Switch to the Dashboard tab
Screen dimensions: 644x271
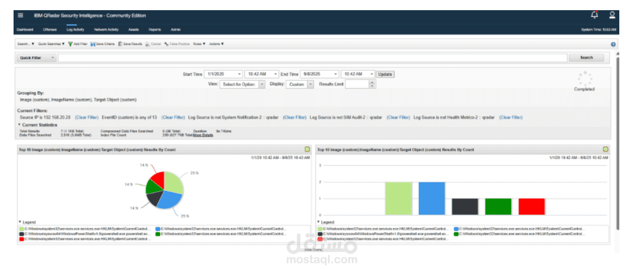point(25,30)
